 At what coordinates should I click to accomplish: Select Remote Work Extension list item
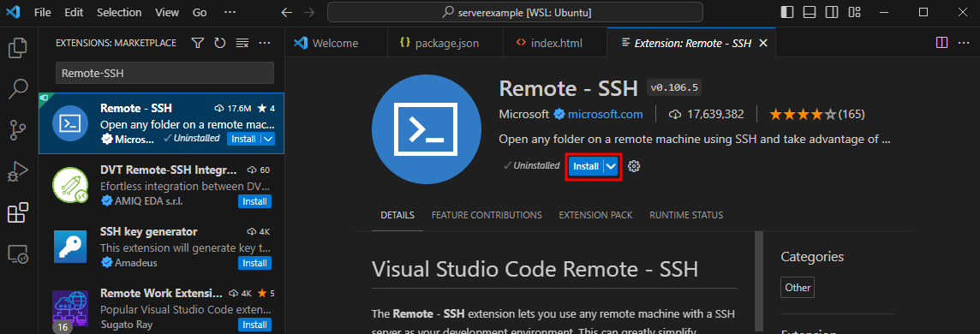pos(161,306)
